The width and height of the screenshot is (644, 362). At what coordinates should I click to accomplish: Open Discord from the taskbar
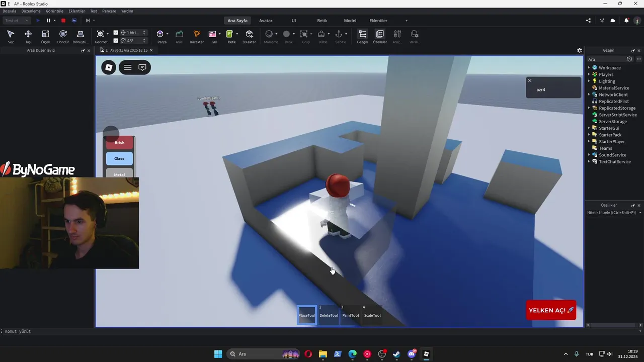[412, 354]
